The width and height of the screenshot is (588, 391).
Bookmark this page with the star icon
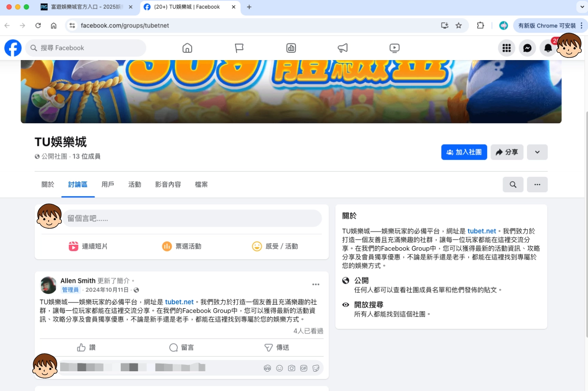click(459, 26)
